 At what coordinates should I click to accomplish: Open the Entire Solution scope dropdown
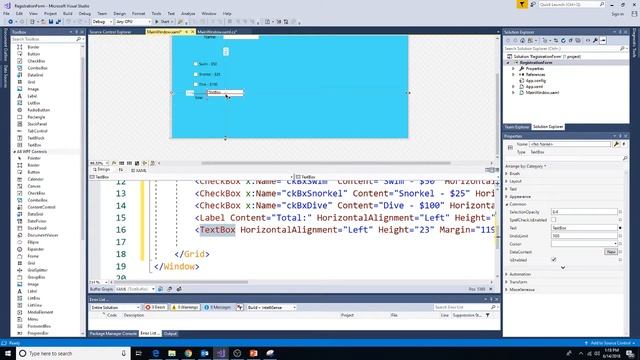point(115,307)
